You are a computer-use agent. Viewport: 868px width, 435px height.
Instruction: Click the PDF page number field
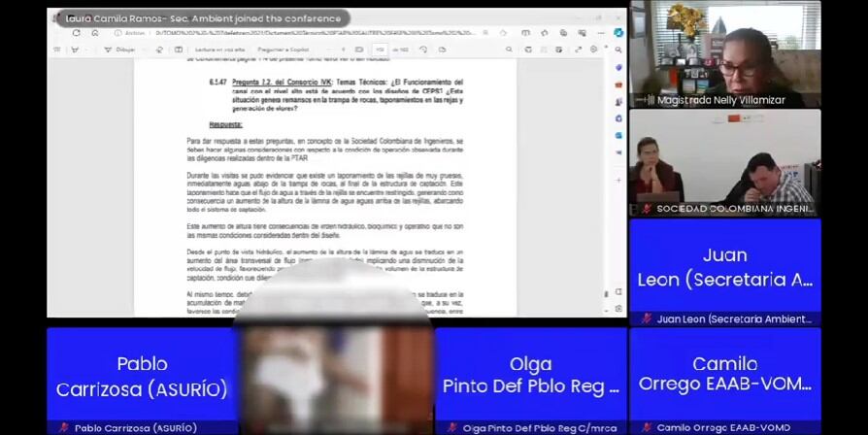(380, 50)
